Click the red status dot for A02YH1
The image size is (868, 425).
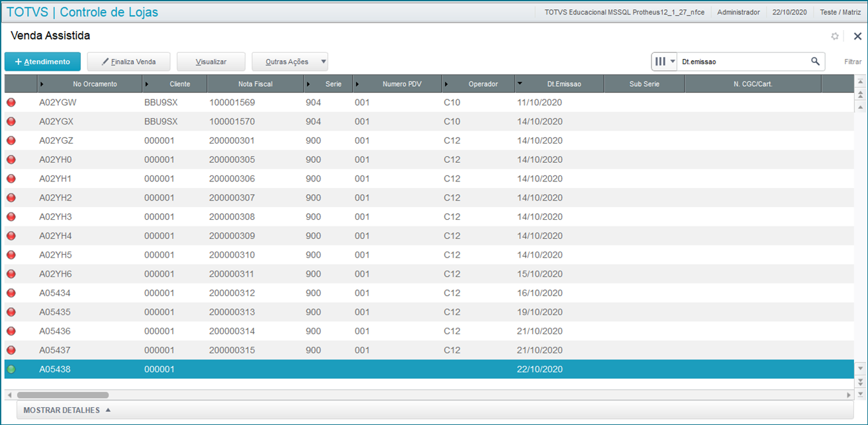(x=11, y=179)
